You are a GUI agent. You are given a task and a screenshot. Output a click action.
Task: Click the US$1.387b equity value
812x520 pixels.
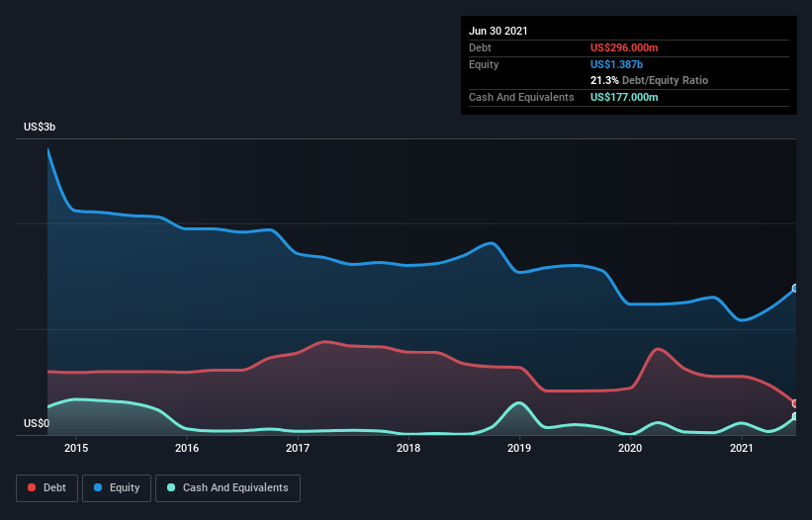coord(617,64)
